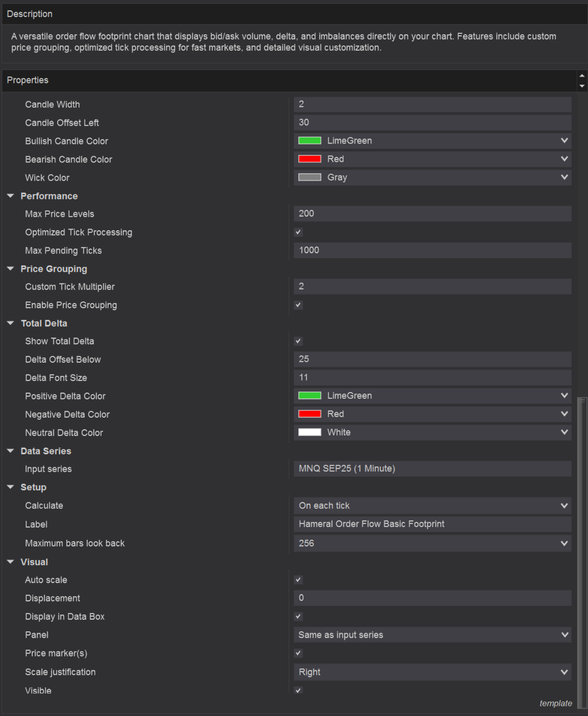588x716 pixels.
Task: Open the Calculate dropdown
Action: point(564,506)
